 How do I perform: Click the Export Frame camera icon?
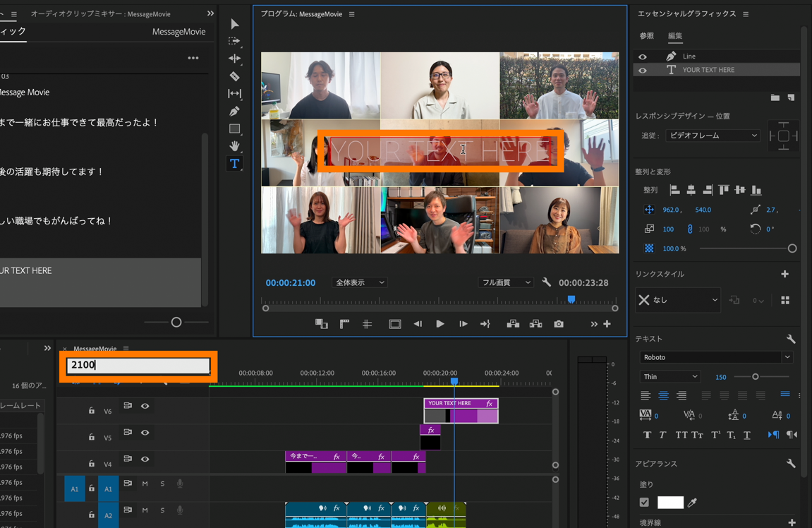click(x=559, y=324)
